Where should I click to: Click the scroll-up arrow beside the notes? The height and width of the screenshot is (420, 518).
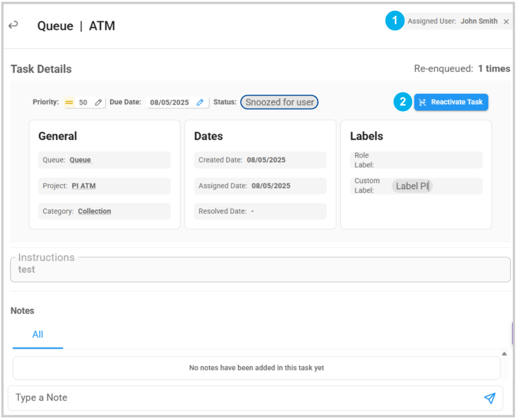pyautogui.click(x=504, y=354)
